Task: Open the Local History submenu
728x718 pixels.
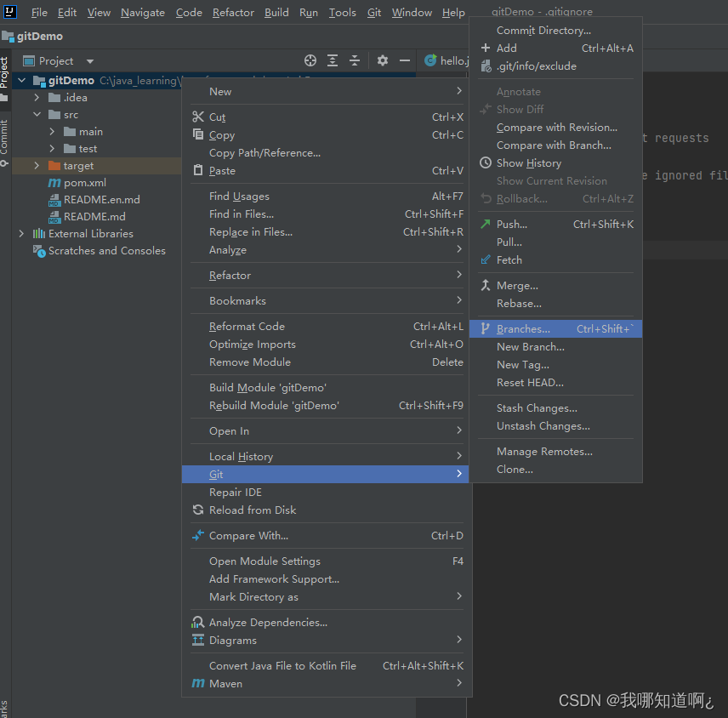Action: click(327, 457)
